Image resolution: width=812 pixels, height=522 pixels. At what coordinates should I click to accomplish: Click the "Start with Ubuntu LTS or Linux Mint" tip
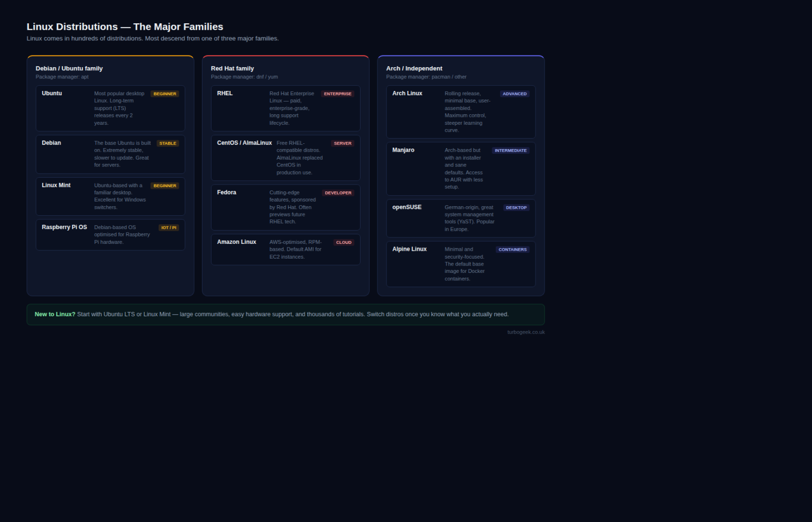[293, 314]
